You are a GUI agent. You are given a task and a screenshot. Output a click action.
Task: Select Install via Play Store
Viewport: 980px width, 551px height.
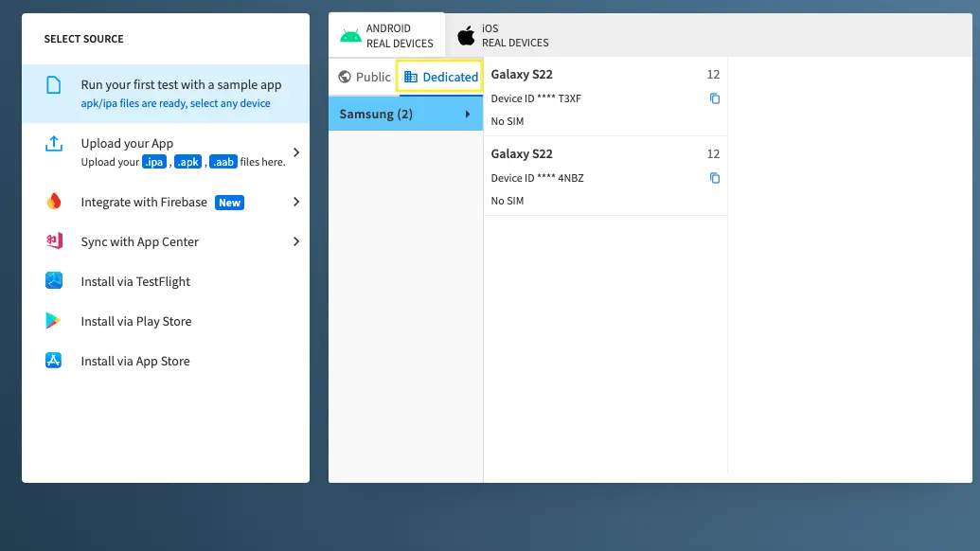pyautogui.click(x=166, y=321)
